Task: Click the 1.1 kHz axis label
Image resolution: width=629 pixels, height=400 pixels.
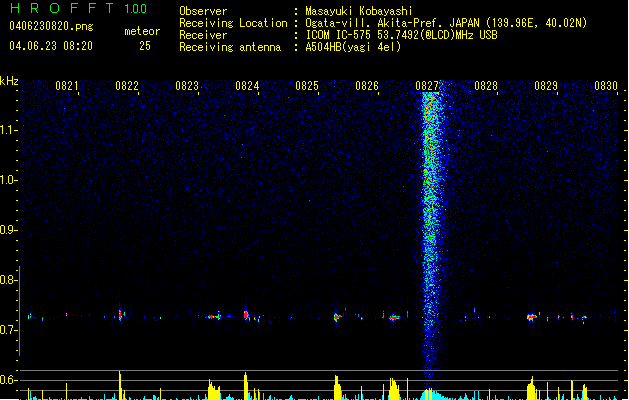Action: [x=8, y=130]
